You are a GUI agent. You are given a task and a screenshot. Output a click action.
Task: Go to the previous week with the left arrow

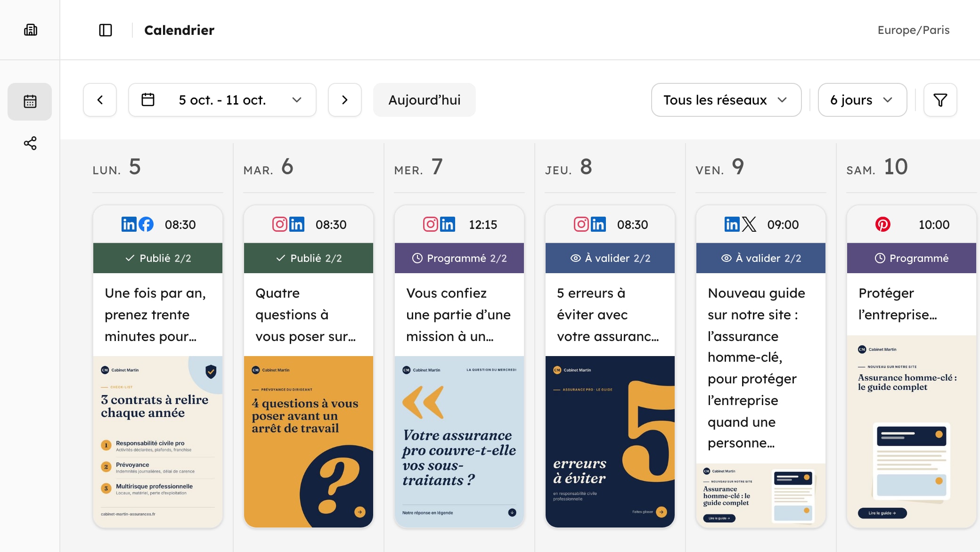100,100
